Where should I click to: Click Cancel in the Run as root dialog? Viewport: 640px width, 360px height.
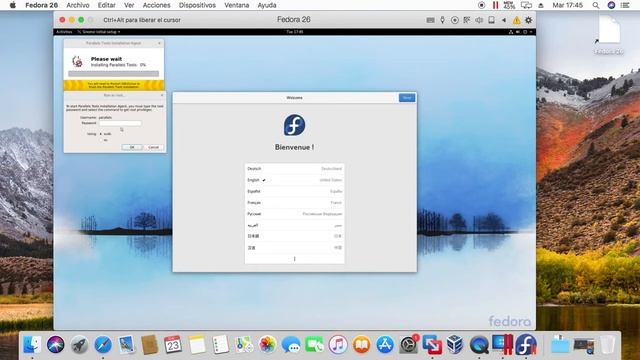coord(153,147)
